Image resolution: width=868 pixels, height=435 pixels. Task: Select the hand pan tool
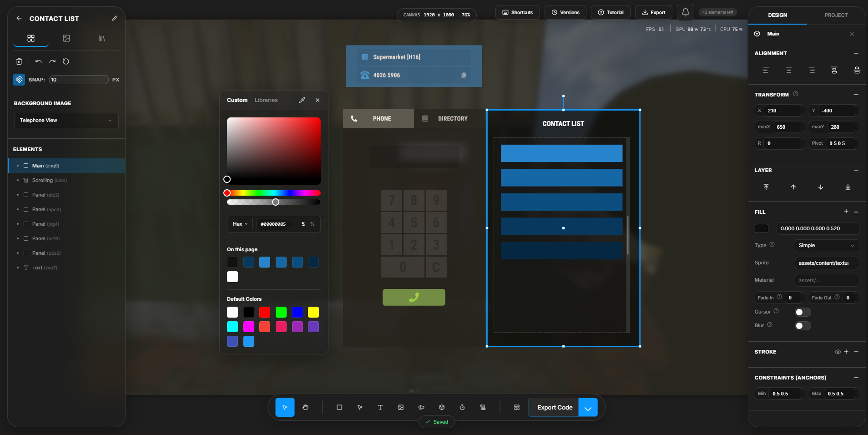(305, 407)
